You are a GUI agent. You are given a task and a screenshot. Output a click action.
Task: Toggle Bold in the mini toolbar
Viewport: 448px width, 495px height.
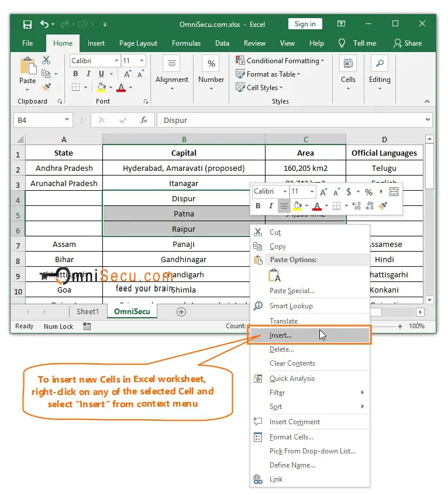click(x=258, y=206)
